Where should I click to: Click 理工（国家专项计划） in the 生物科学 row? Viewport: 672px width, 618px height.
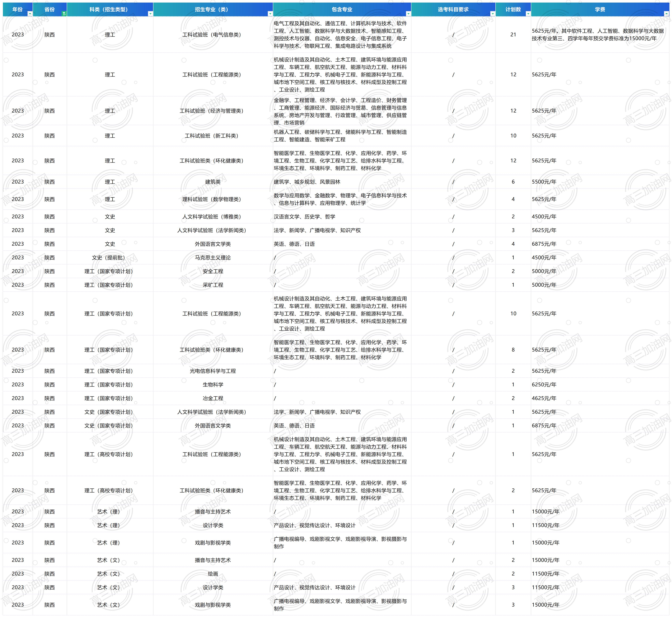(110, 385)
